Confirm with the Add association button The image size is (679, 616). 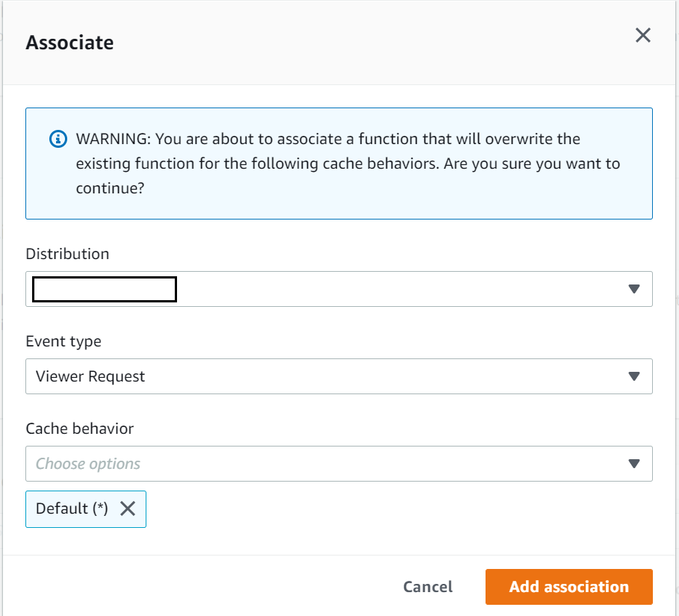tap(568, 587)
